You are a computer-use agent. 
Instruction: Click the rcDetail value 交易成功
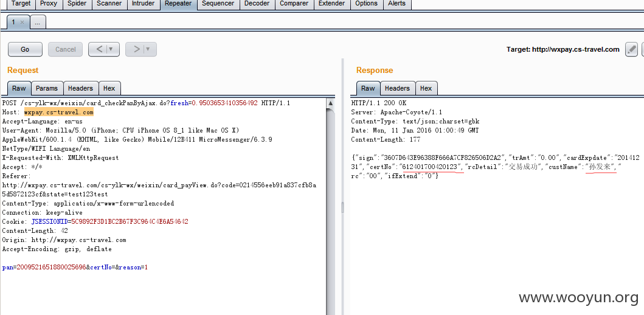click(x=523, y=167)
